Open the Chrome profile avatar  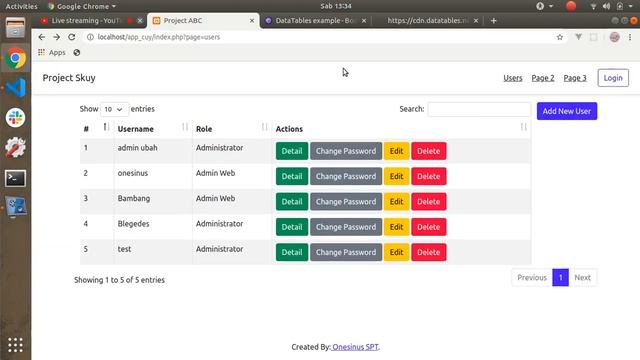615,37
